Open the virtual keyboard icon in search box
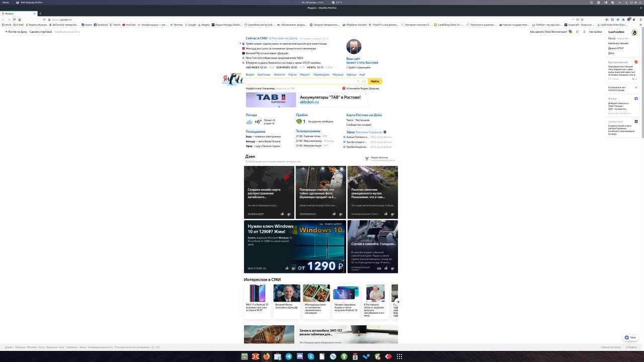Viewport: 644px width, 362px height. [x=364, y=81]
